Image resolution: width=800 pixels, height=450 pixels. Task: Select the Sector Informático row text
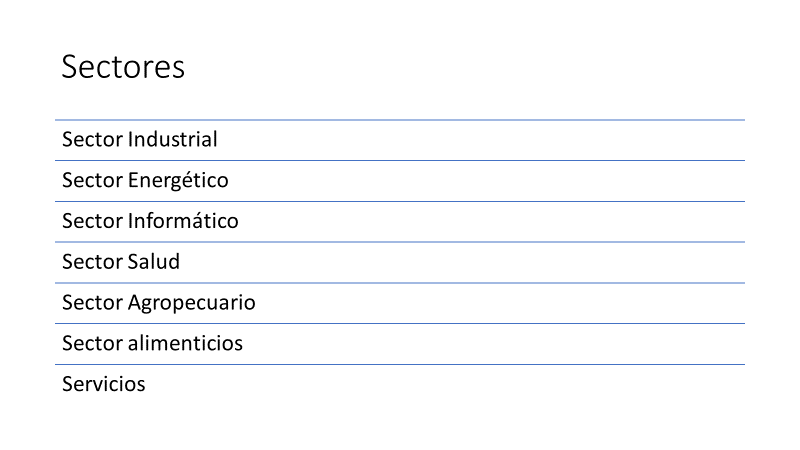coord(150,221)
